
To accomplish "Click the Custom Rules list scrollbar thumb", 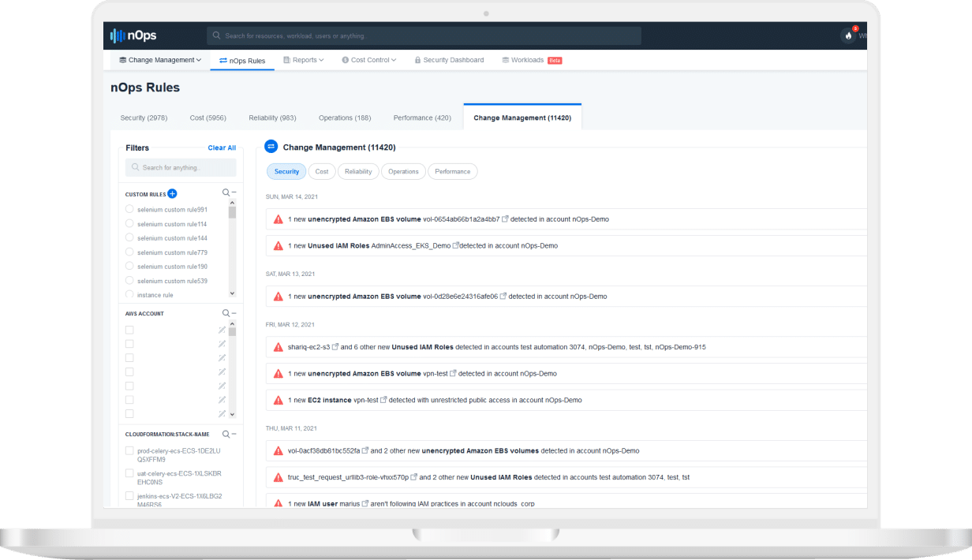I will pos(232,212).
